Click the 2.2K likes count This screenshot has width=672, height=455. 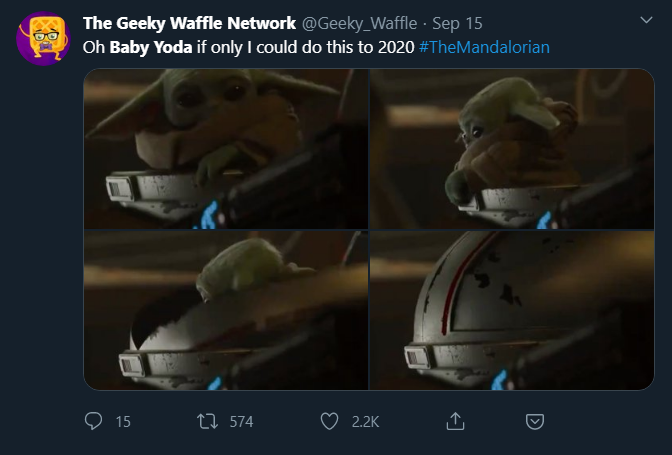pos(366,422)
